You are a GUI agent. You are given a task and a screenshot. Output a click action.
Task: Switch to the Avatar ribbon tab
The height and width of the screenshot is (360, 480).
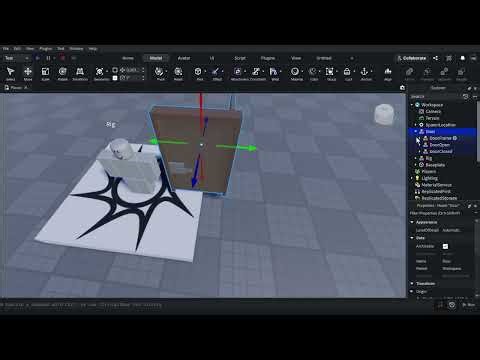point(184,58)
